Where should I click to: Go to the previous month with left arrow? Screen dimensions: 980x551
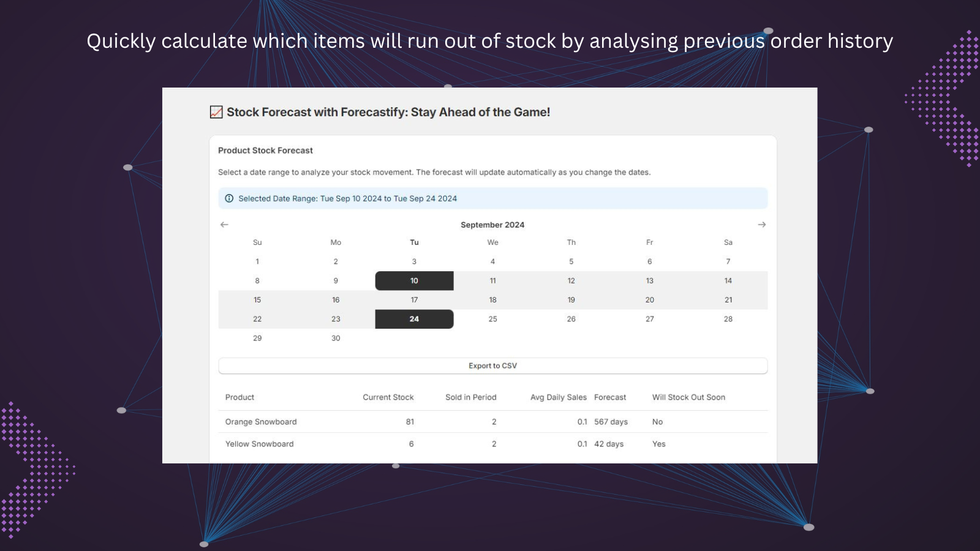click(x=224, y=225)
